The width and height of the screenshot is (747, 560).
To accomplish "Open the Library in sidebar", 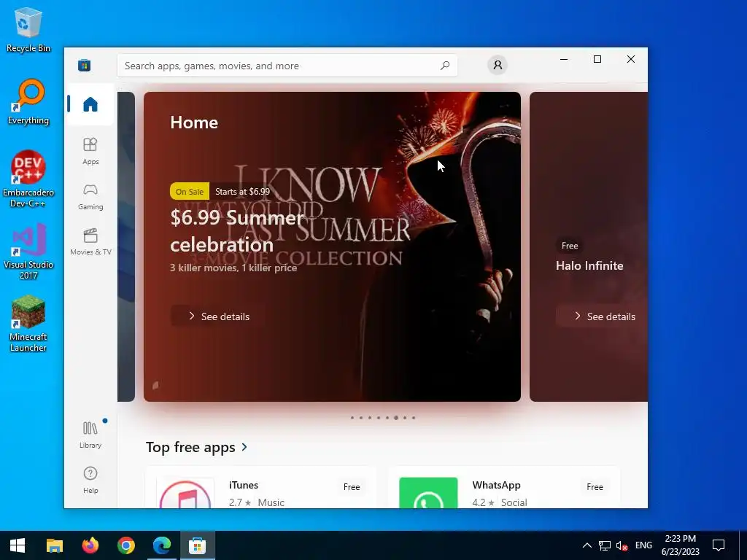I will coord(90,434).
